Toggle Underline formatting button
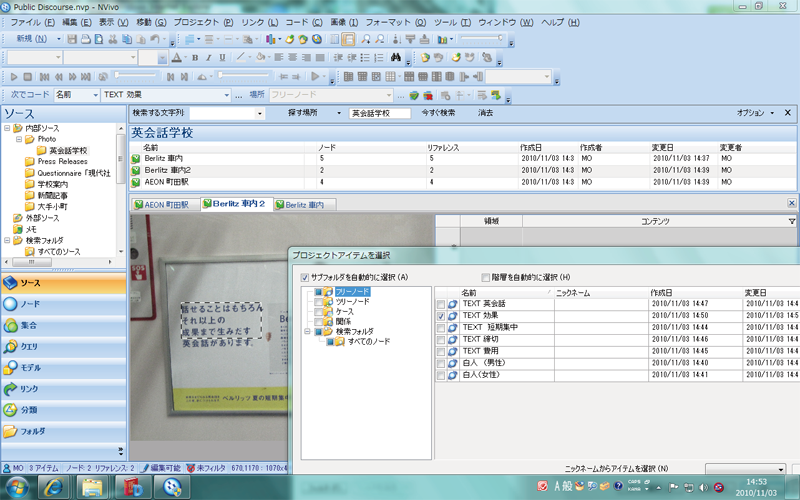800x500 pixels. (222, 58)
